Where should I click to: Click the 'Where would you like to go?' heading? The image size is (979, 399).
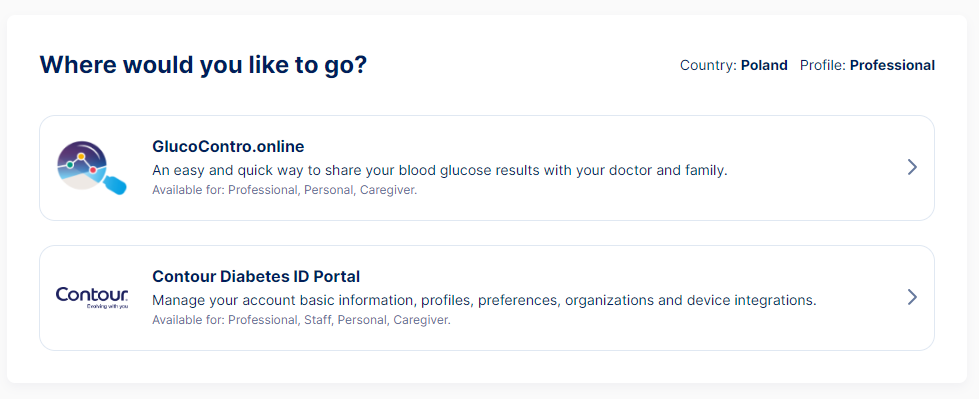click(204, 65)
